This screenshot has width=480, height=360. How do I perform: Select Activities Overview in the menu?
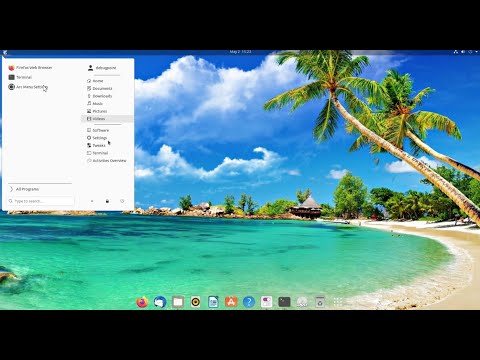107,161
